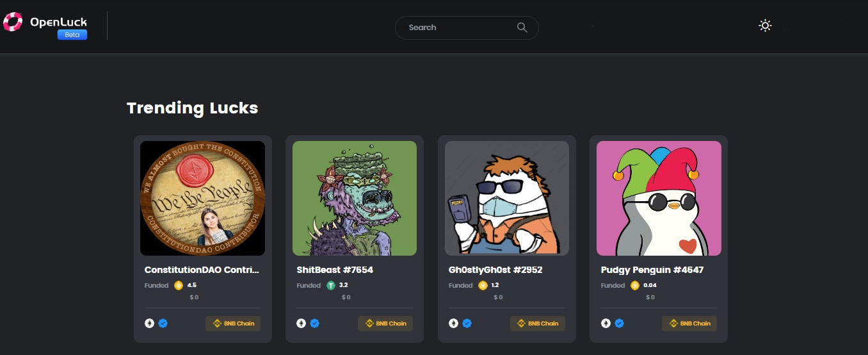
Task: Open Pudgy Penguin #4647 artwork thumbnail
Action: pyautogui.click(x=659, y=198)
